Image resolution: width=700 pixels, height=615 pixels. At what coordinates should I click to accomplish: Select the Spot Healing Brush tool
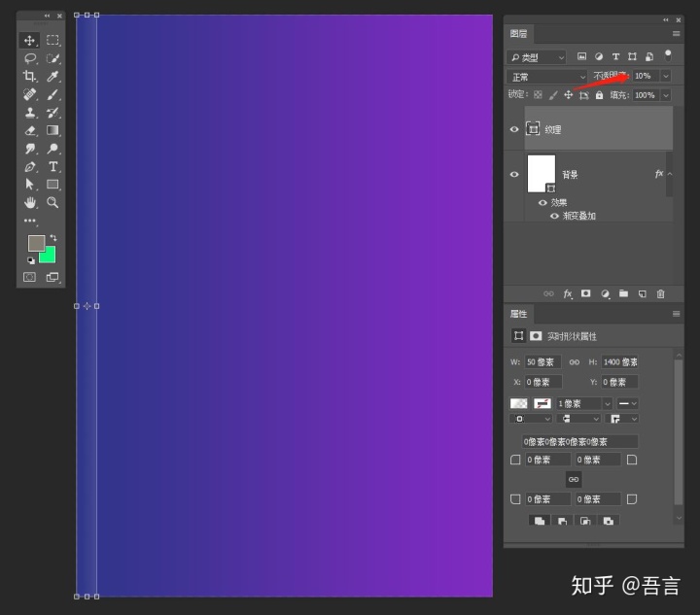(29, 94)
